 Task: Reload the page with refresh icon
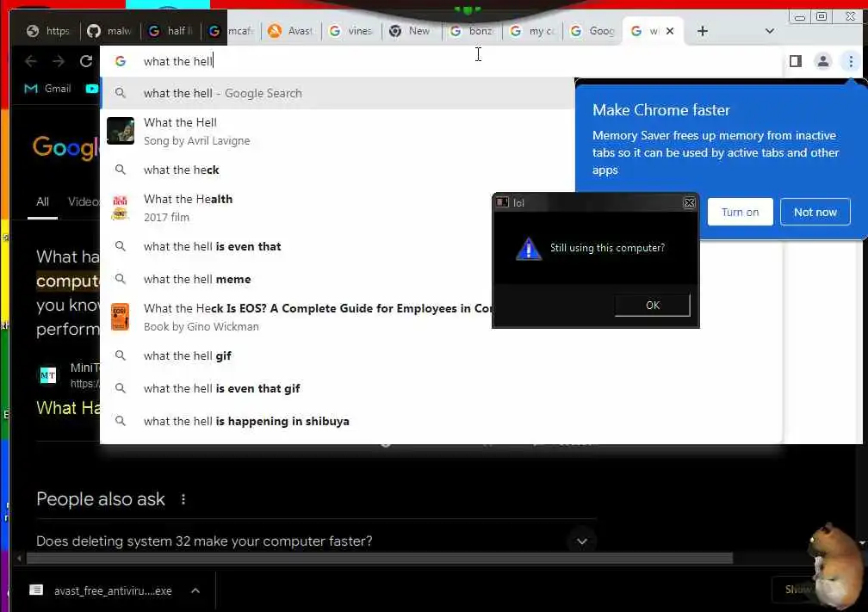(x=86, y=61)
